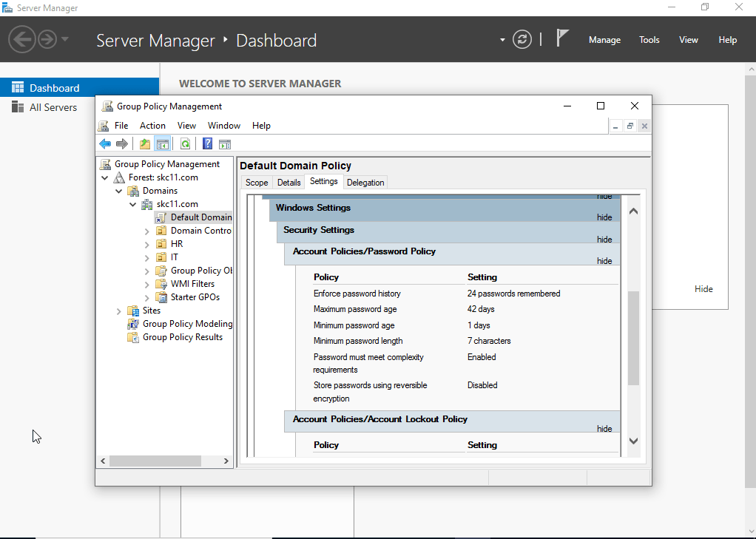
Task: Open Help via blue question mark icon
Action: coord(208,144)
